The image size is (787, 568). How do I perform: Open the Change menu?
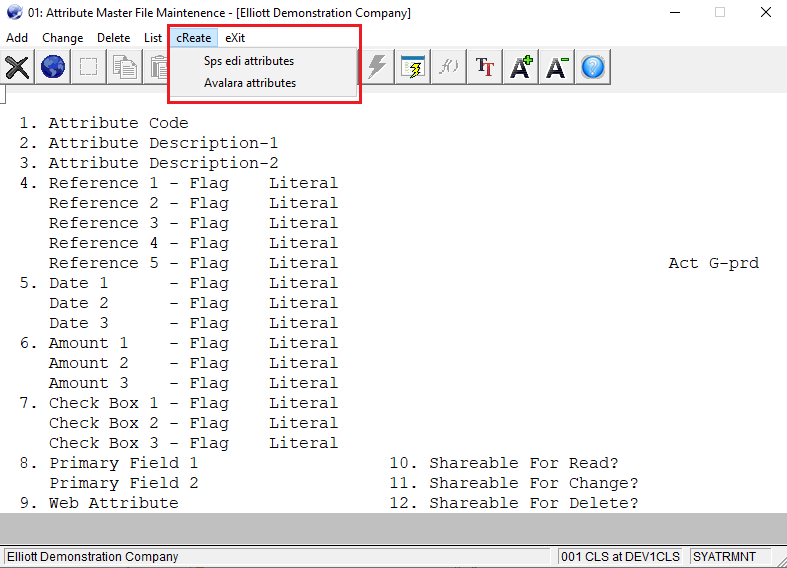(63, 37)
